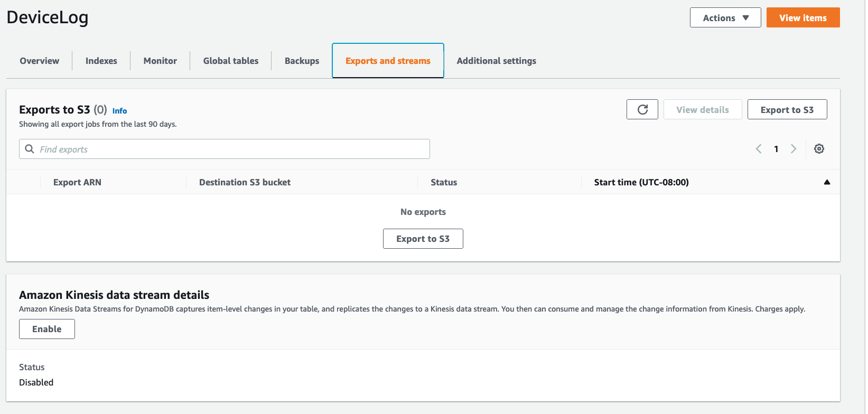The height and width of the screenshot is (414, 868).
Task: Select page 1 in pagination
Action: (x=776, y=149)
